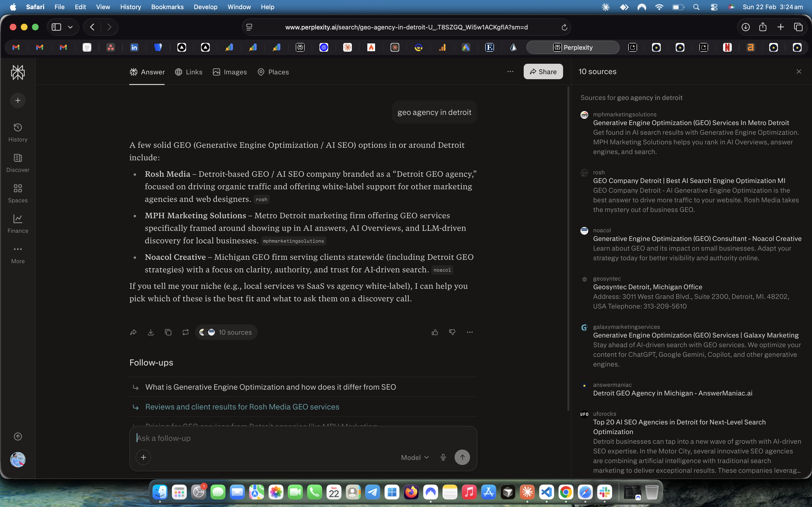Click the thumbs up icon below answer
Viewport: 812px width, 507px height.
(435, 332)
